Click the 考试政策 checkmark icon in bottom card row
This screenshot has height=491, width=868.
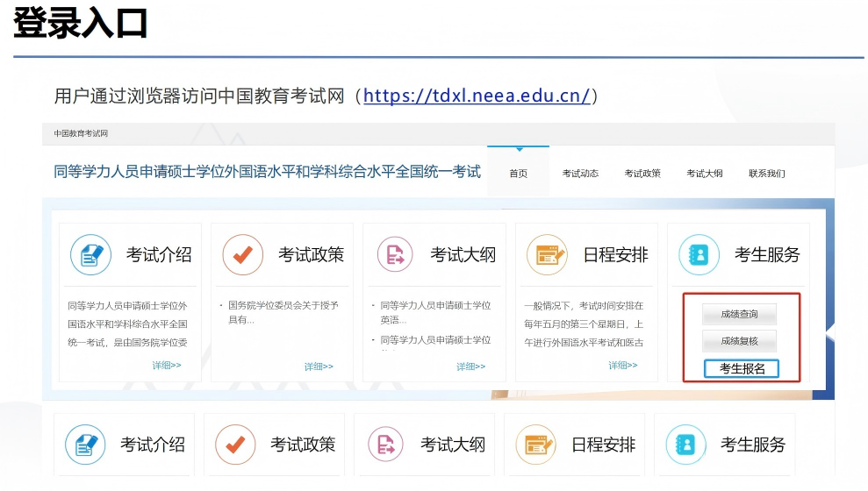point(236,445)
